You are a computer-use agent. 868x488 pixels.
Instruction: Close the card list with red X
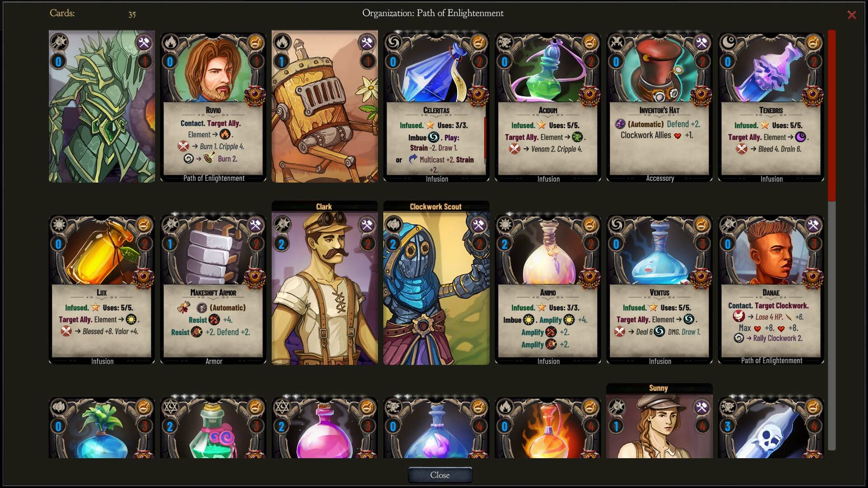(x=852, y=15)
